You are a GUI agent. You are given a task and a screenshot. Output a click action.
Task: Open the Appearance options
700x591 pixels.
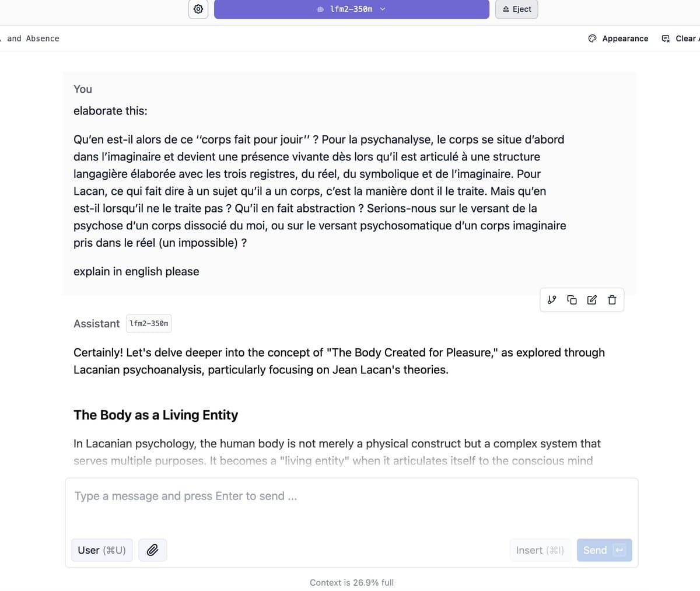click(x=618, y=39)
